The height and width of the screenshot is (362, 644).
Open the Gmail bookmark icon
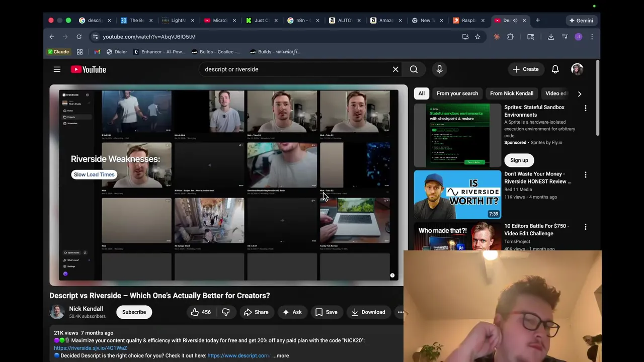click(x=97, y=52)
